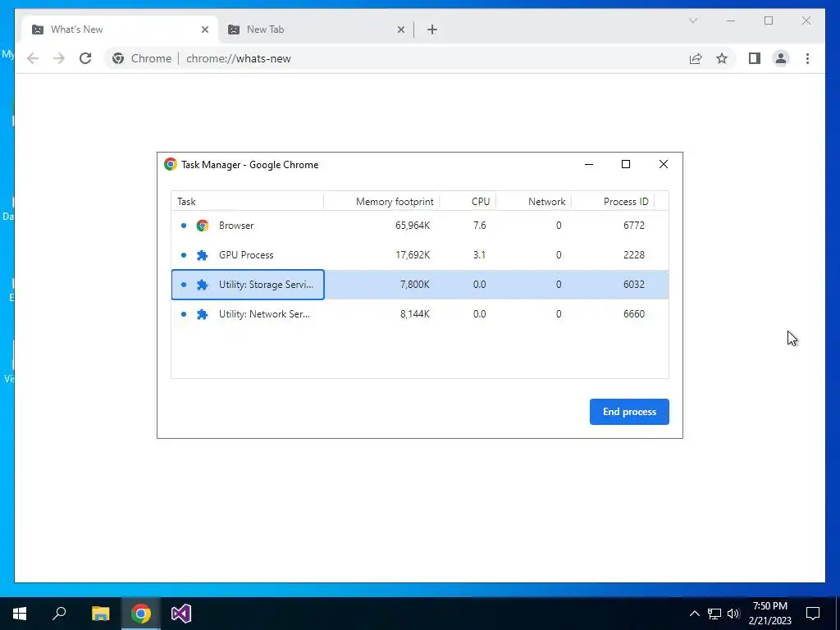
Task: Click puzzle icon in Network Service row
Action: click(x=202, y=314)
